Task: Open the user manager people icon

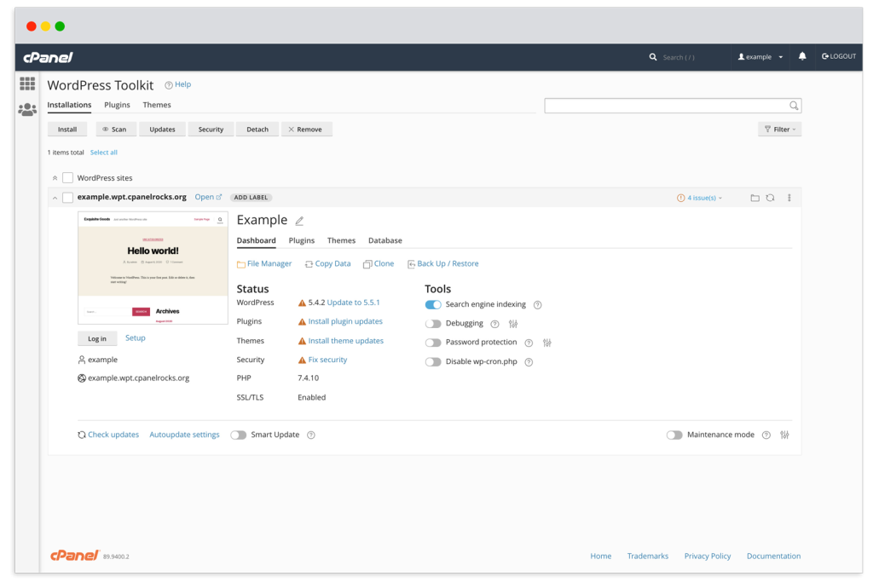Action: point(27,110)
